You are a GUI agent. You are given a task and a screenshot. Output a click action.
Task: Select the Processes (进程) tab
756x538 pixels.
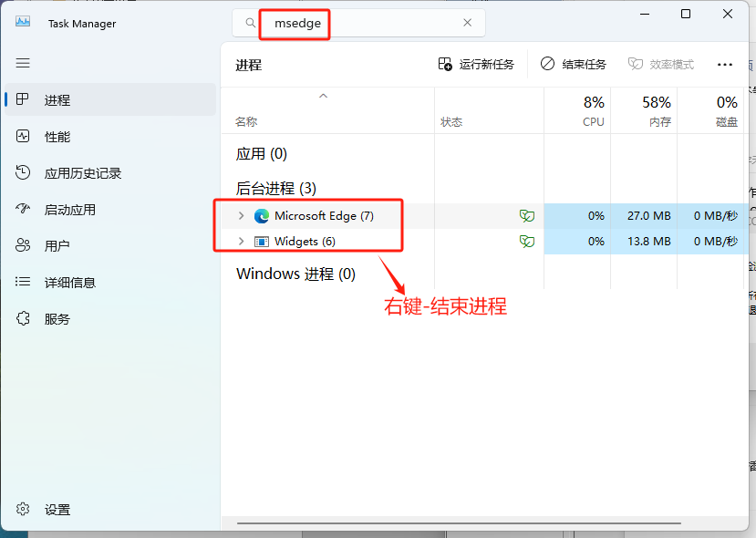click(x=57, y=100)
